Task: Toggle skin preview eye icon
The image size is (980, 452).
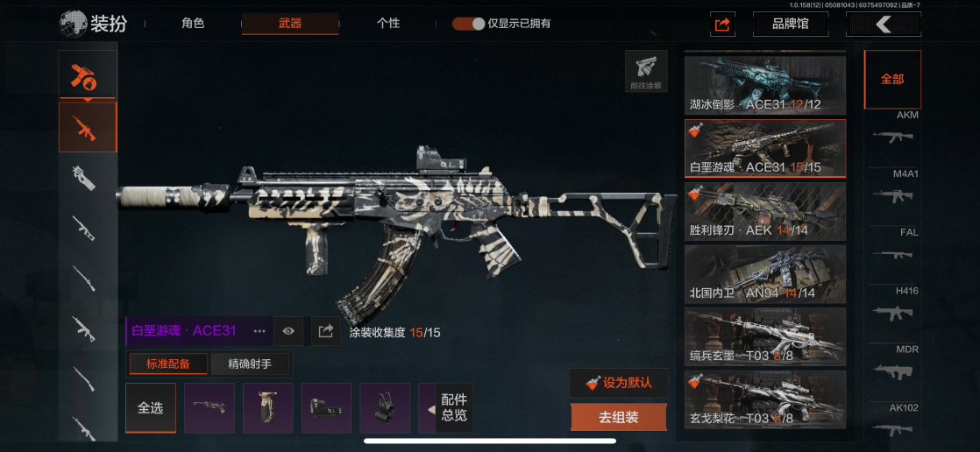Action: tap(288, 331)
